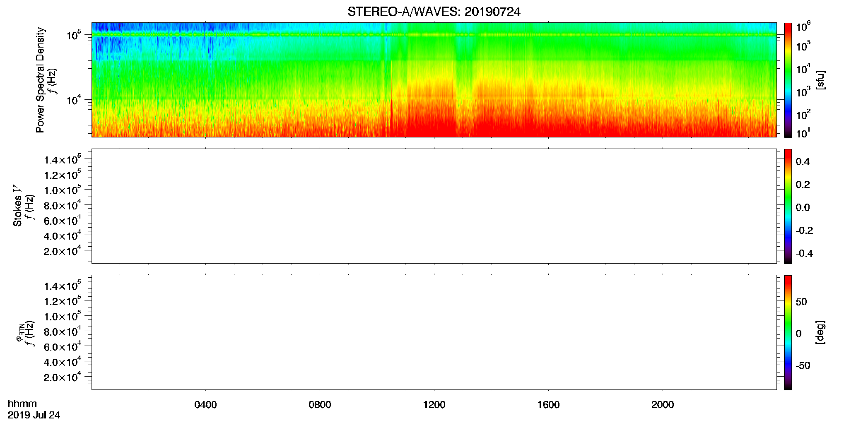This screenshot has height=447, width=868.
Task: Select the 2000 time tick label
Action: [x=663, y=405]
